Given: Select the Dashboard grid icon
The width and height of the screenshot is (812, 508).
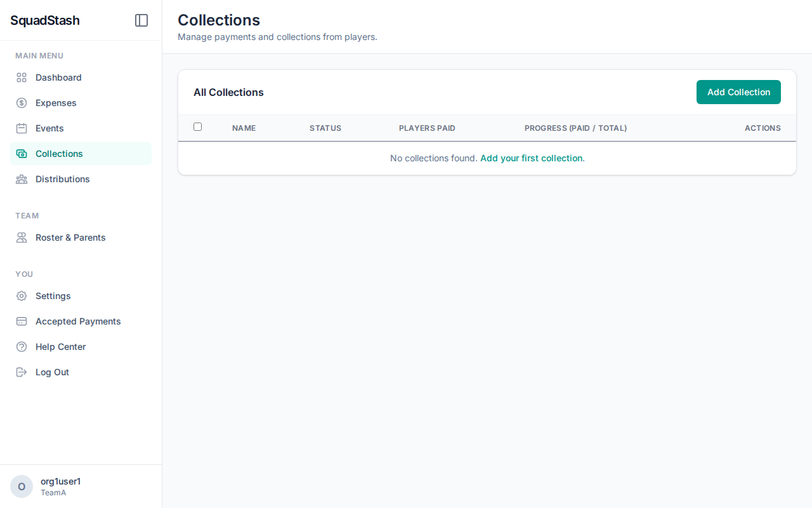Looking at the screenshot, I should 21,77.
